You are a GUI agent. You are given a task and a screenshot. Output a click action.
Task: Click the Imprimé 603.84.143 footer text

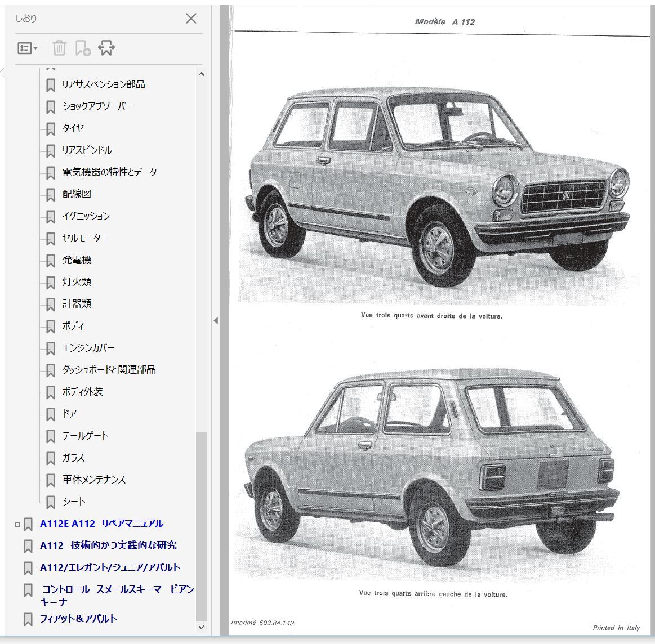click(262, 623)
